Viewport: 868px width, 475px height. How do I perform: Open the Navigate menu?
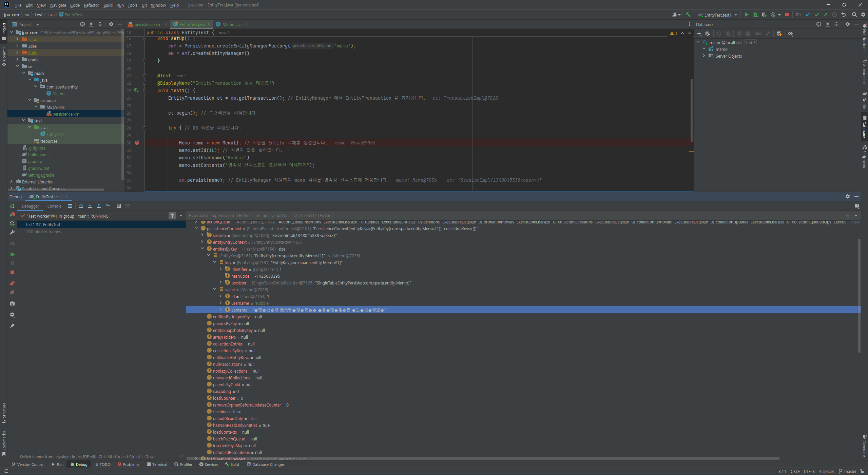point(58,5)
